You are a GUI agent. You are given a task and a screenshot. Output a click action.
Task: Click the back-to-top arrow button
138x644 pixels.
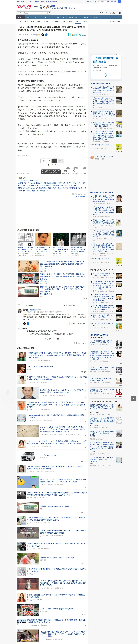[x=133, y=398]
